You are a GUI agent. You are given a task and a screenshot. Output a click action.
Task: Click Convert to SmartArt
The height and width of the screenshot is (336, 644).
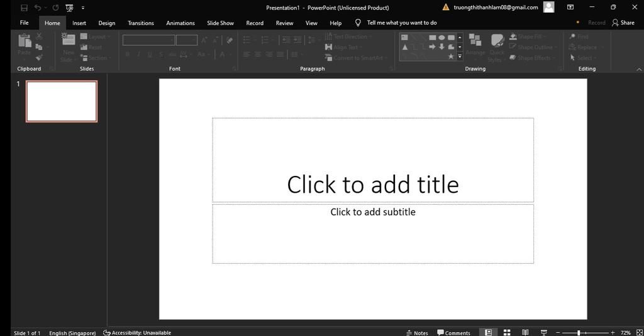coord(356,58)
